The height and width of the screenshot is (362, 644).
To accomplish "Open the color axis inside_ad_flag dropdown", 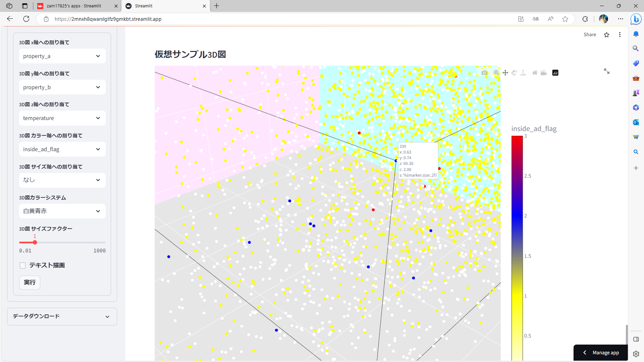I will (62, 149).
